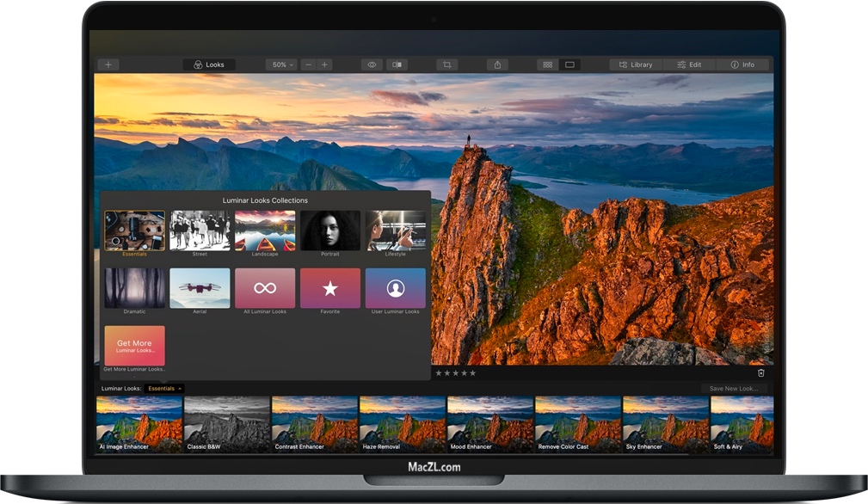Toggle the Looks panel button
Image resolution: width=868 pixels, height=504 pixels.
pyautogui.click(x=209, y=65)
